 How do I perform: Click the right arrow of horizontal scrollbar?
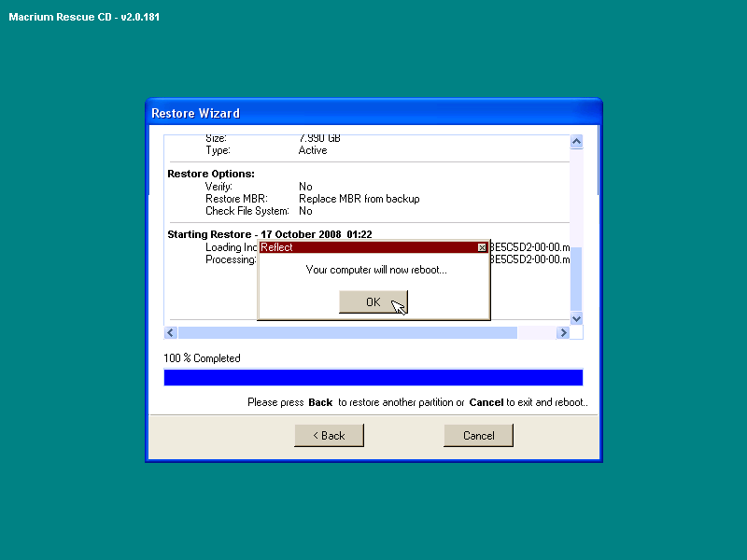coord(563,332)
